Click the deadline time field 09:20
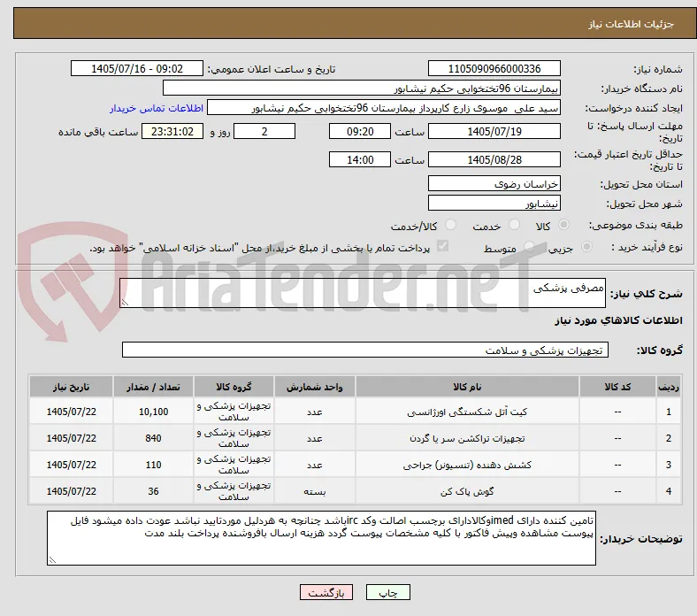Screen dimensions: 697x616 [x=360, y=132]
